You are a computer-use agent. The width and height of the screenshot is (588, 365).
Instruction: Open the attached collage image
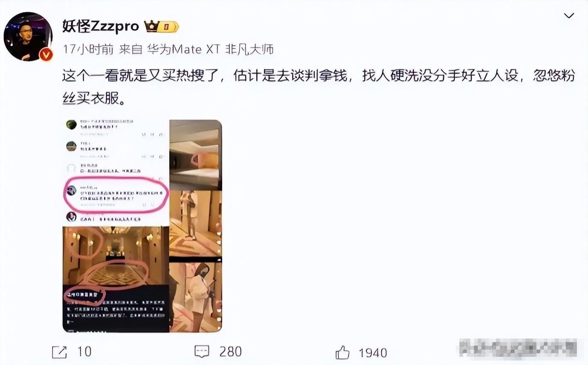142,226
